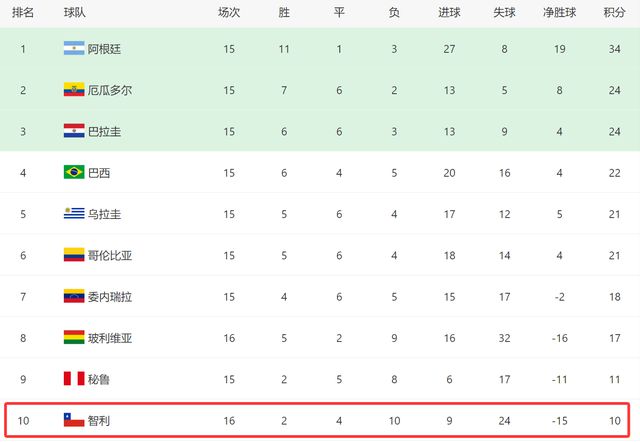Click the 排名 column header

pyautogui.click(x=23, y=12)
